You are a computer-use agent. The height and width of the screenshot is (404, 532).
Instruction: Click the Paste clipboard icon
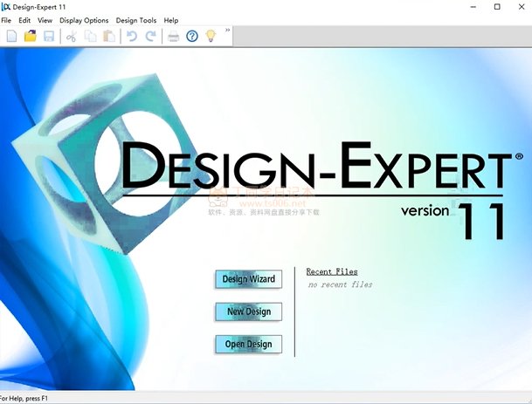pyautogui.click(x=108, y=36)
